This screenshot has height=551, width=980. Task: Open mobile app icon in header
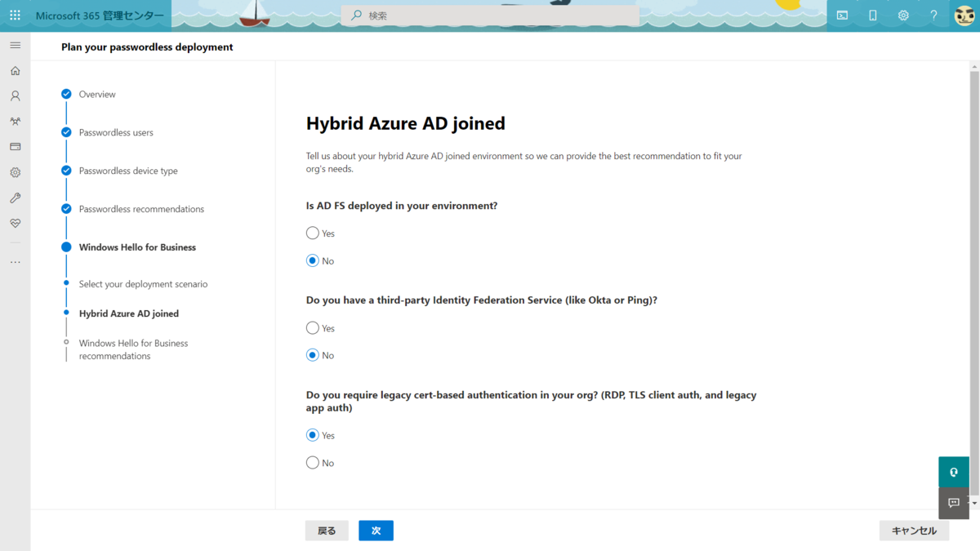(872, 16)
